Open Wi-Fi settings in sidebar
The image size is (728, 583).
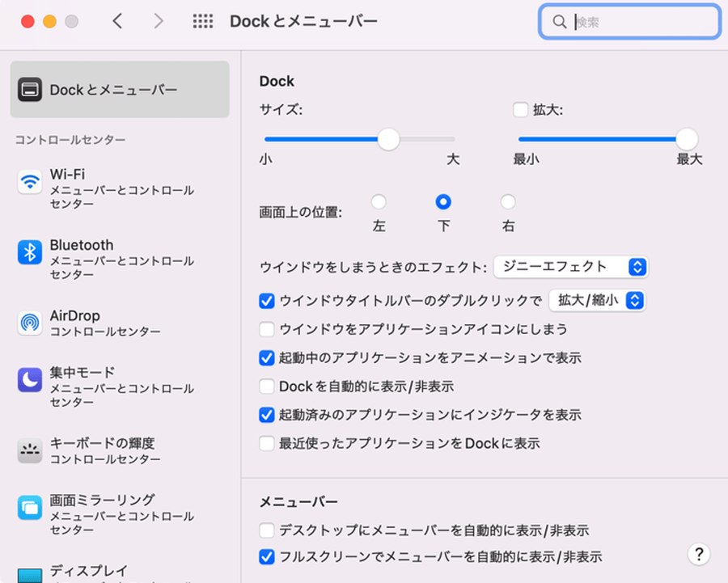(x=120, y=188)
